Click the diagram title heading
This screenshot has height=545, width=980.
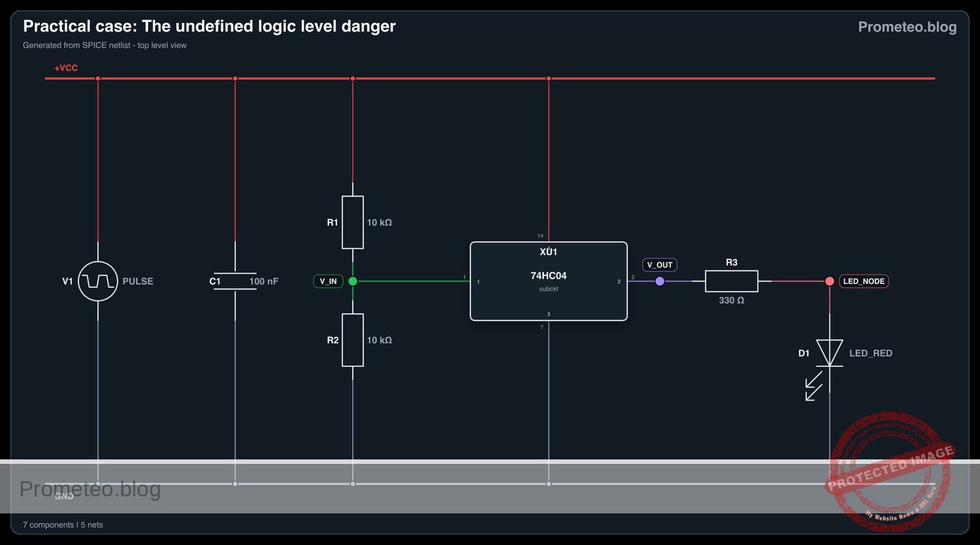[209, 26]
